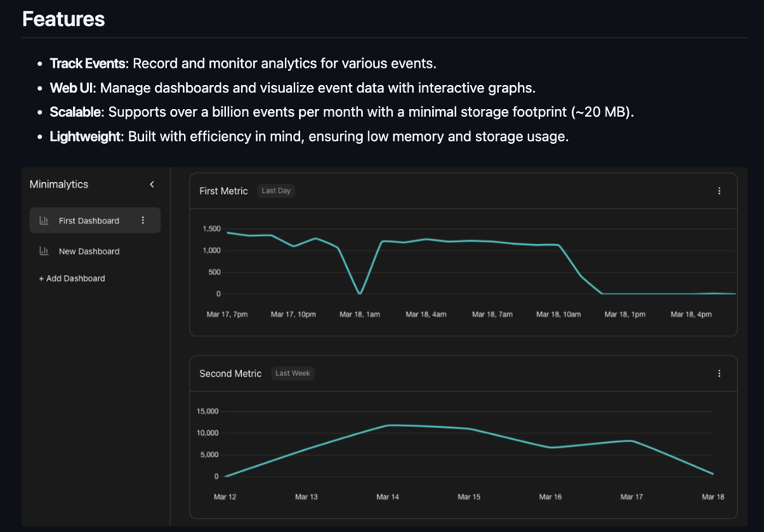Click the Mar 16 axis label in Second Metric

550,497
